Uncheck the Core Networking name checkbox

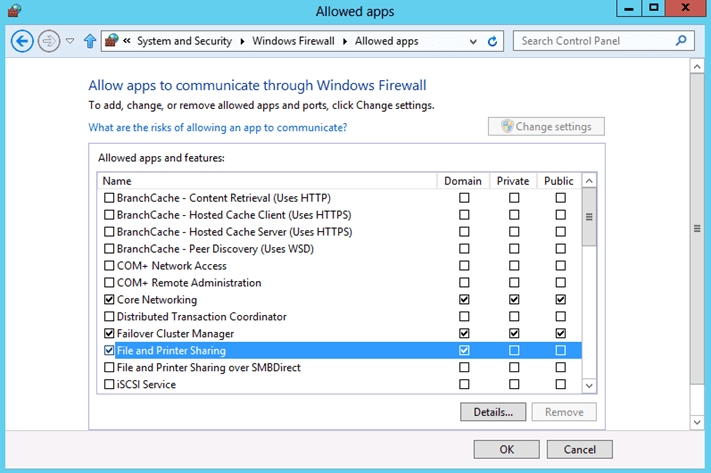109,299
